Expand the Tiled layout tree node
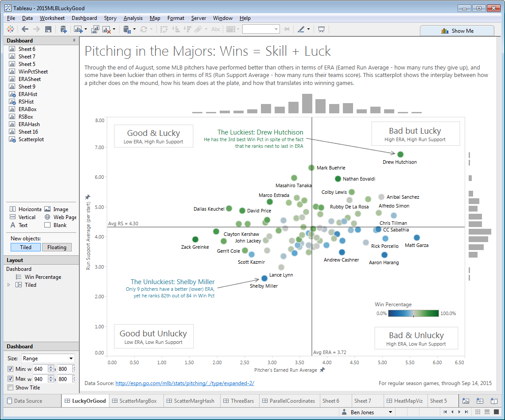Image resolution: width=505 pixels, height=420 pixels. [x=9, y=285]
